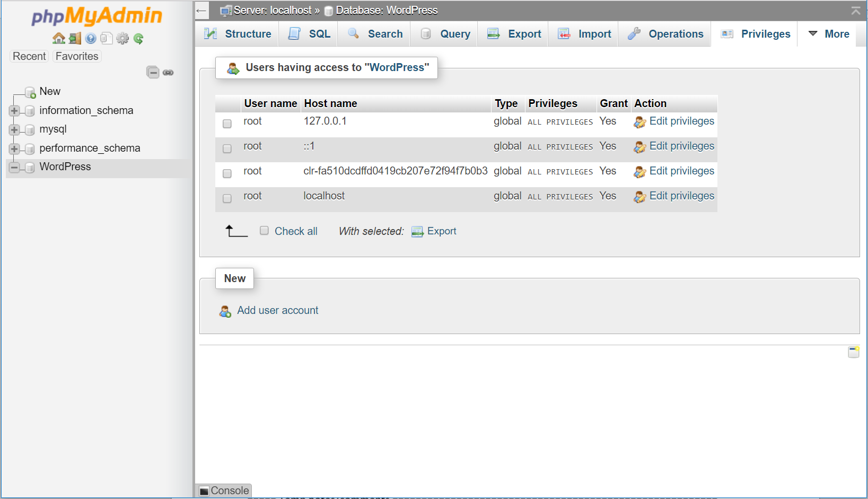The height and width of the screenshot is (499, 868).
Task: Tick the checkbox for root at localhost
Action: tap(227, 198)
